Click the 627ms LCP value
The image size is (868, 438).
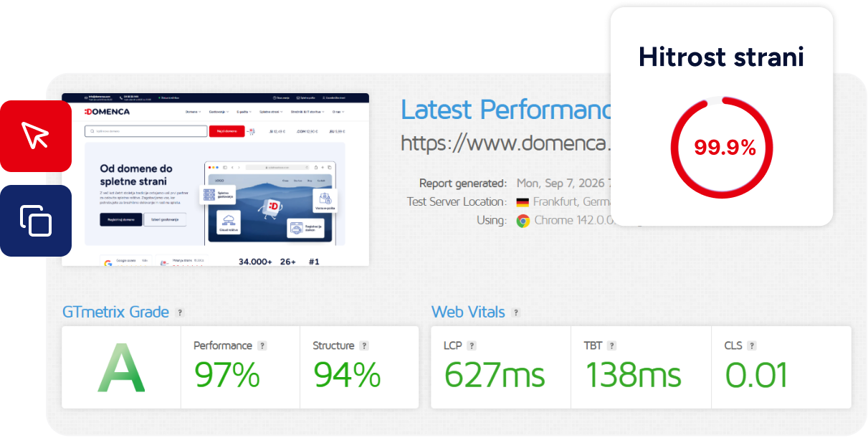[x=495, y=375]
